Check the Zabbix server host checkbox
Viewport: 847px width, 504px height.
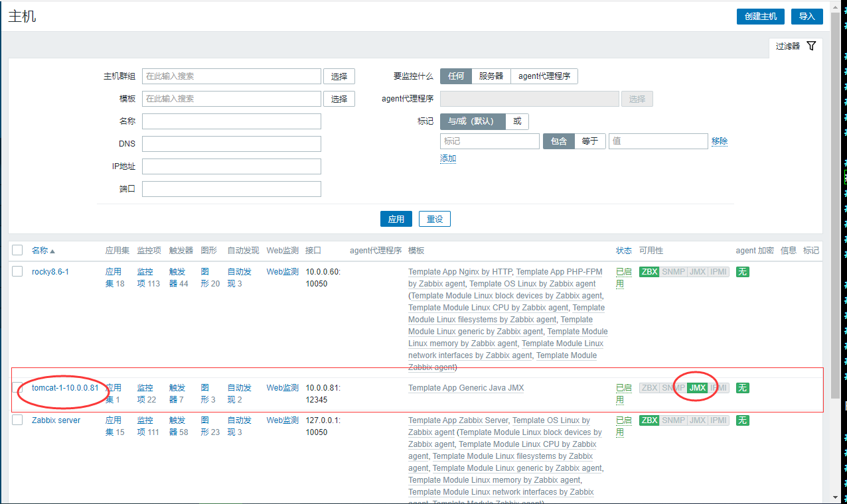tap(17, 420)
